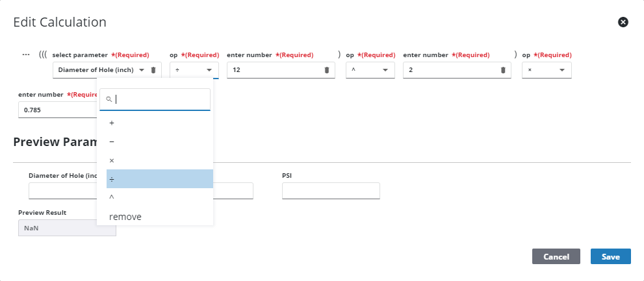Close the Edit Calculation dialog
Viewport: 644px width, 281px height.
[x=623, y=22]
